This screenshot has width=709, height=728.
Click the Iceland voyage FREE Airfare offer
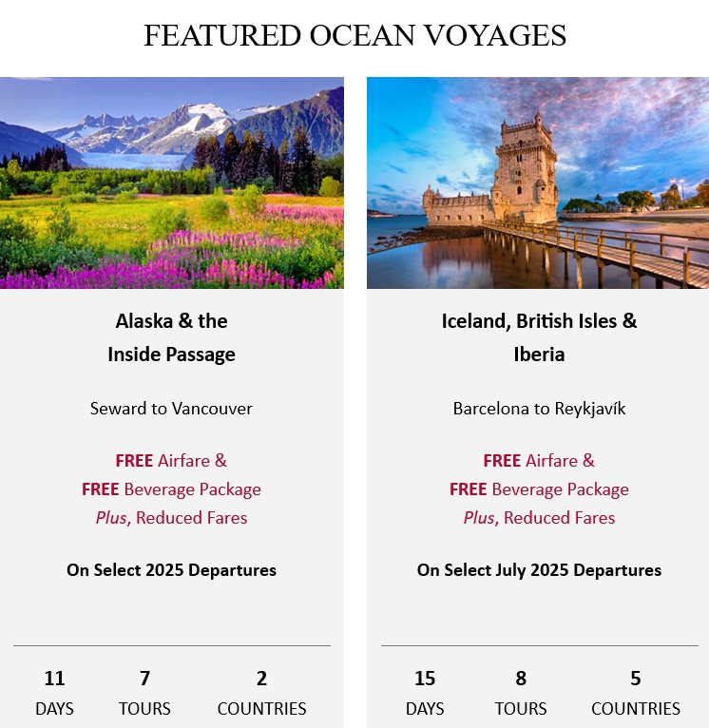click(539, 461)
